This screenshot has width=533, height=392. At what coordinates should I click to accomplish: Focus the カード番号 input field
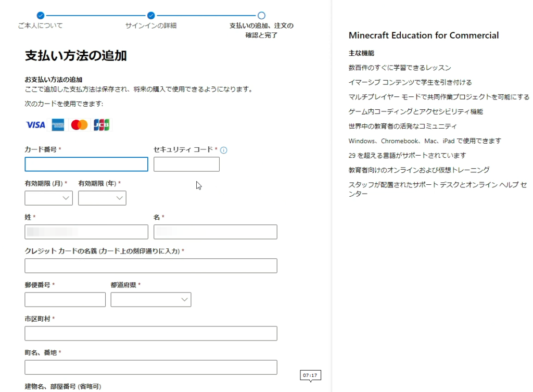pos(86,165)
